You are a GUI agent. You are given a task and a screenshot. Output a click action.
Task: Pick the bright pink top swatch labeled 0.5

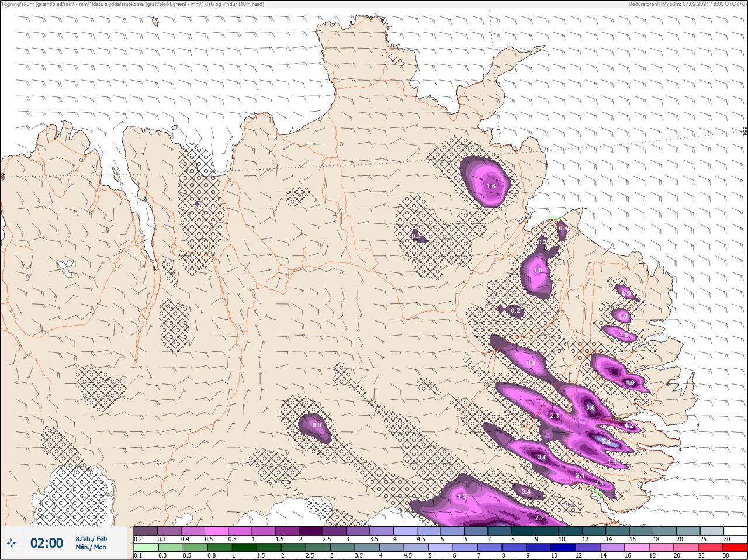click(217, 531)
